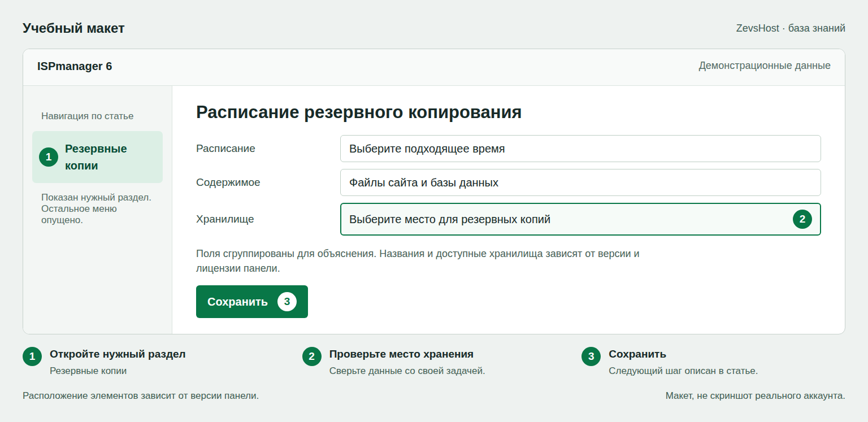Click the text 'Сверьте данные со своей задачей.'
The image size is (868, 422).
click(x=407, y=371)
